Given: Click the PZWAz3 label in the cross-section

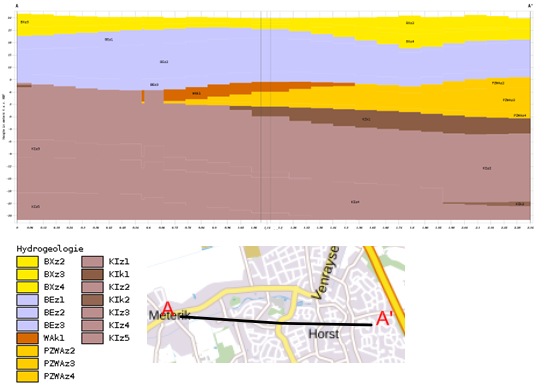Looking at the screenshot, I should click(509, 100).
